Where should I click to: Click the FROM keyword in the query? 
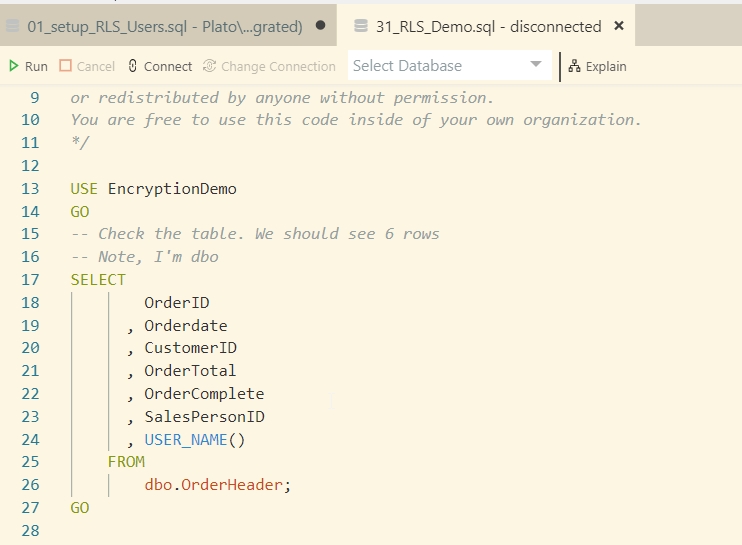(x=126, y=462)
